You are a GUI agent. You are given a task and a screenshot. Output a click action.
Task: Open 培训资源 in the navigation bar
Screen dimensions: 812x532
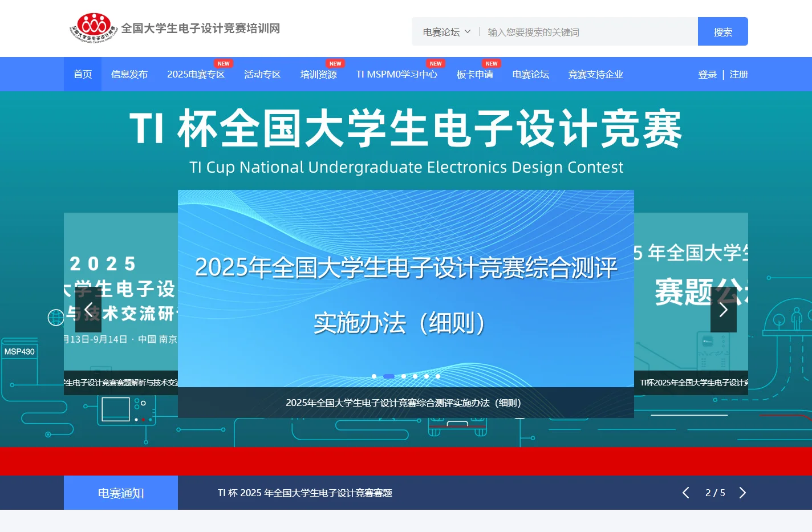click(319, 74)
